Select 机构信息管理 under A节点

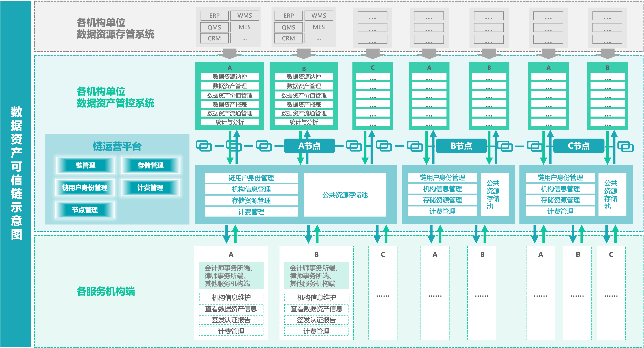251,189
